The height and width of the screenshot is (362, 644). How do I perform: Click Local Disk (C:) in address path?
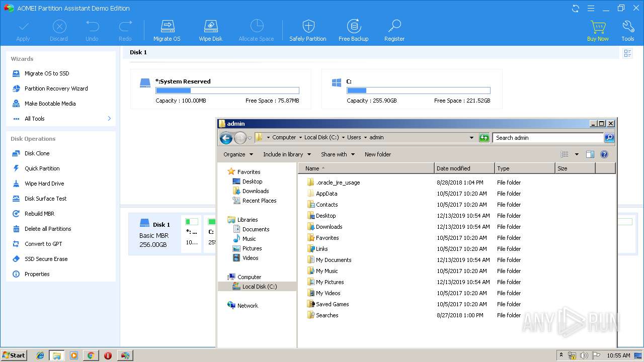tap(321, 137)
